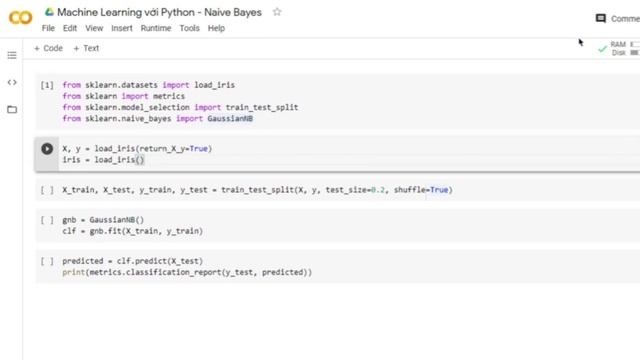Open the View menu
This screenshot has height=360, width=640.
[94, 28]
